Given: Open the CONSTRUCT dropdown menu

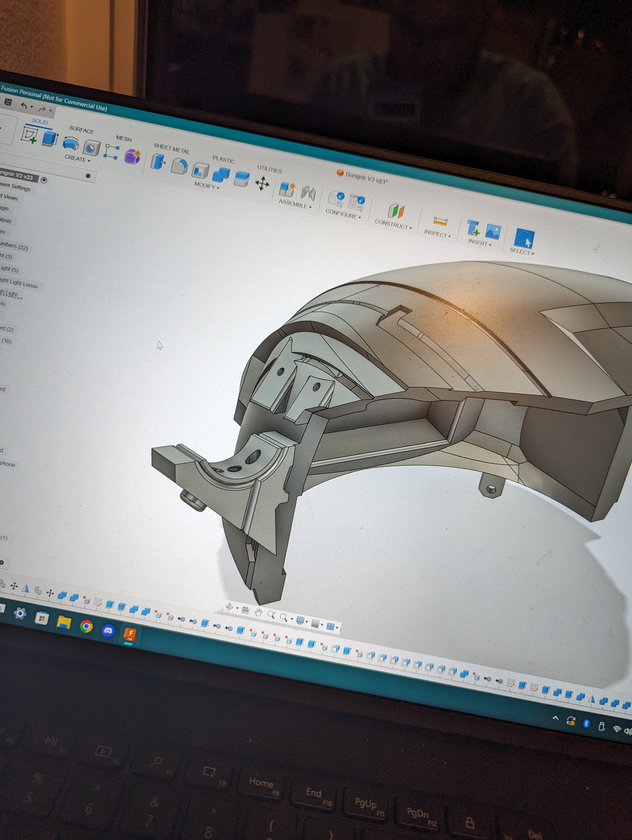Looking at the screenshot, I should [393, 224].
